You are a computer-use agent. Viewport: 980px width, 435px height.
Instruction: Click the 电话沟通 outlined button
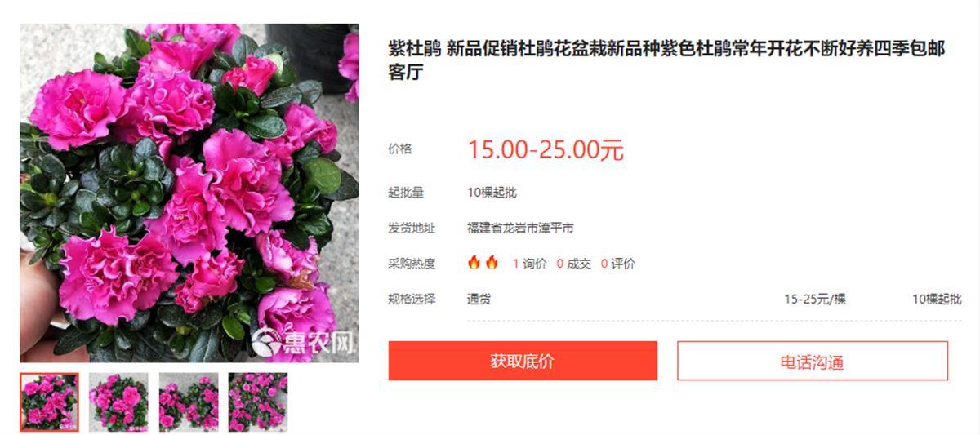pos(813,361)
